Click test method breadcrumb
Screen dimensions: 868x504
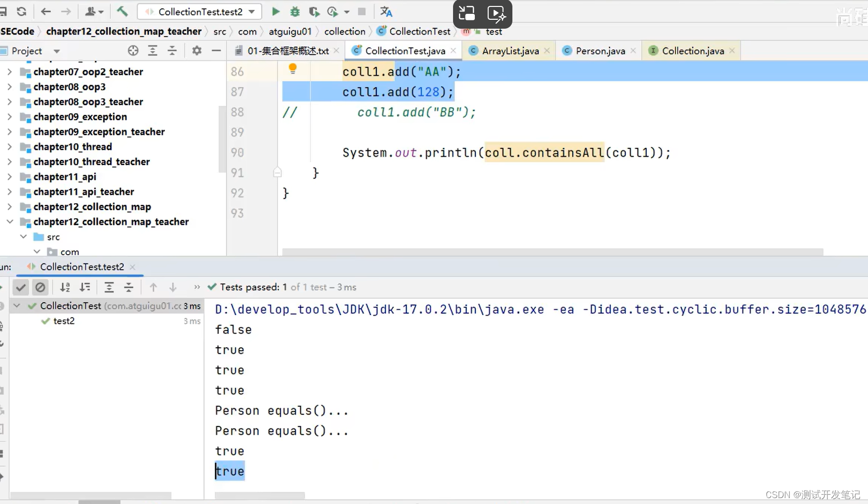pos(494,31)
